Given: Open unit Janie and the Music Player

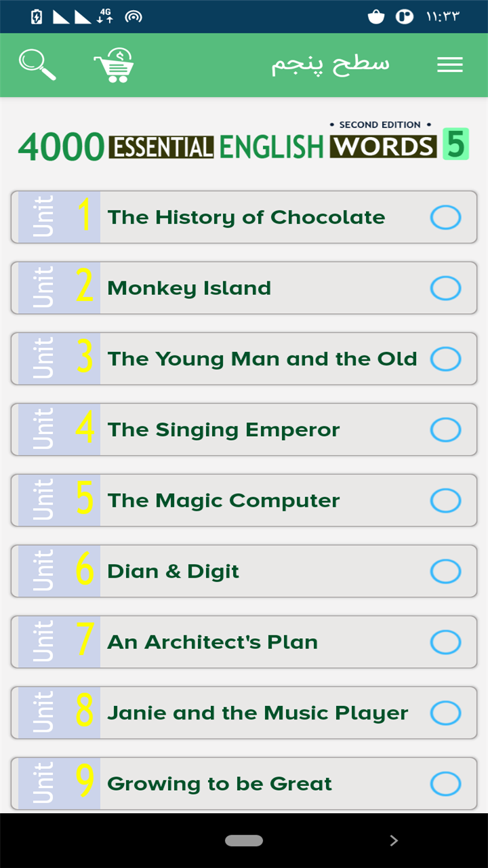Looking at the screenshot, I should tap(244, 713).
